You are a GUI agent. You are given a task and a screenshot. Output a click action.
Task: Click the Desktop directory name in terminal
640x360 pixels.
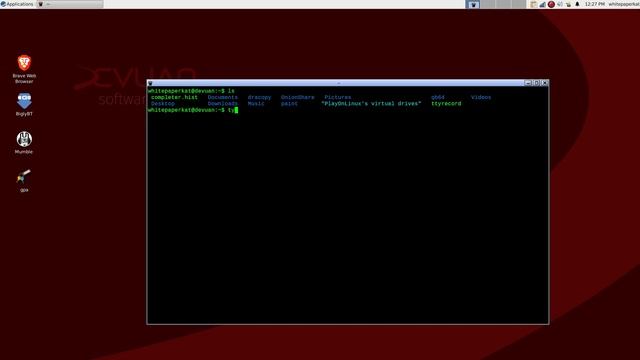pyautogui.click(x=162, y=104)
